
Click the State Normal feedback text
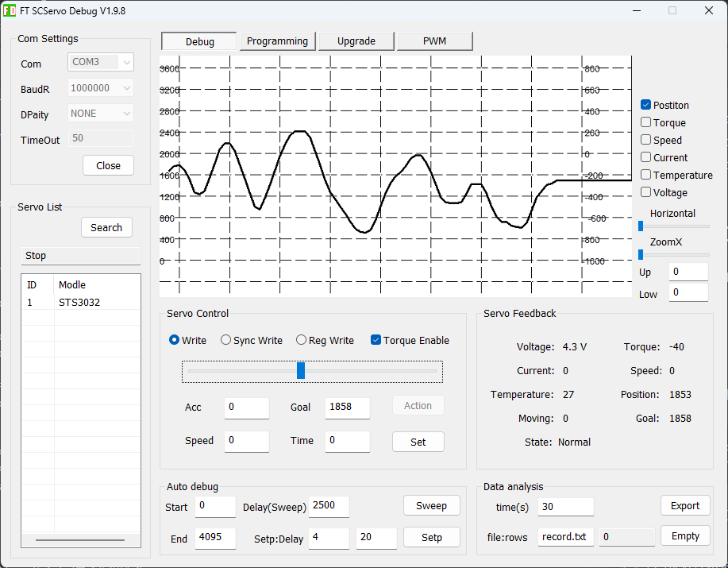[574, 442]
